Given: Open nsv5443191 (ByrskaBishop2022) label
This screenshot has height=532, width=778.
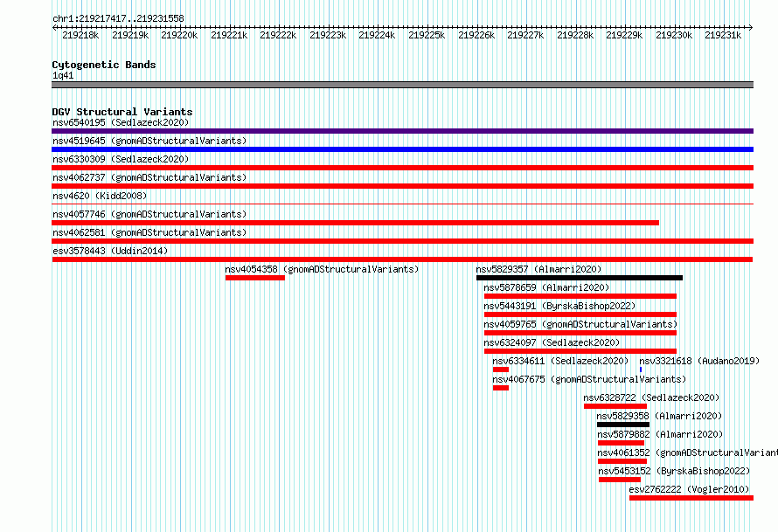Looking at the screenshot, I should pos(559,306).
